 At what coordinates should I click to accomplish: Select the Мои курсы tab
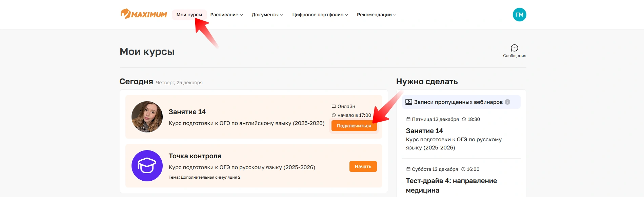coord(189,15)
